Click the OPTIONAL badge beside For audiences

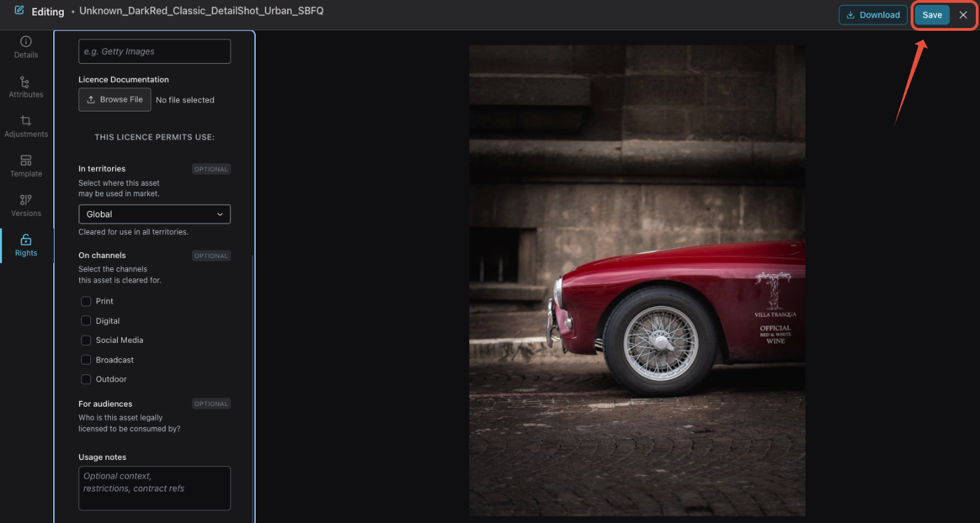pos(212,404)
